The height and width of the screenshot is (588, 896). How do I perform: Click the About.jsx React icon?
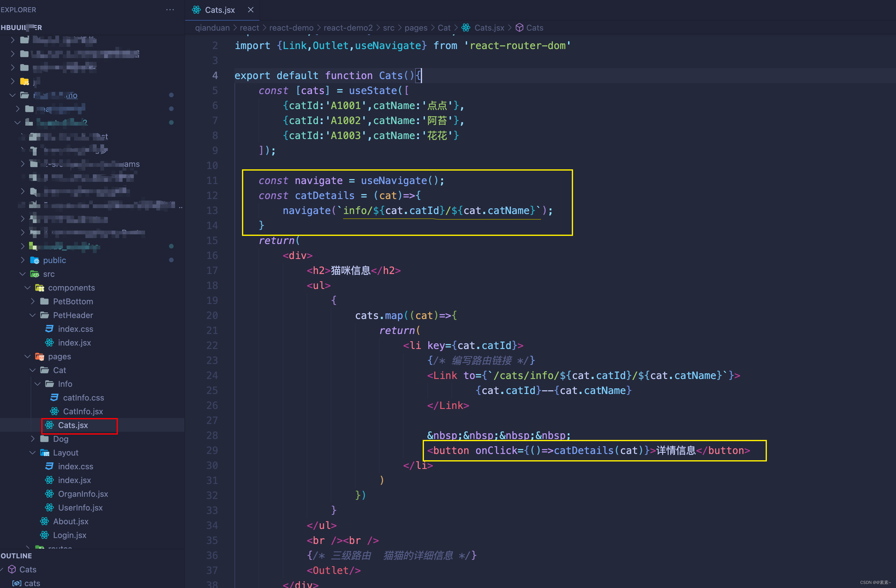click(44, 521)
